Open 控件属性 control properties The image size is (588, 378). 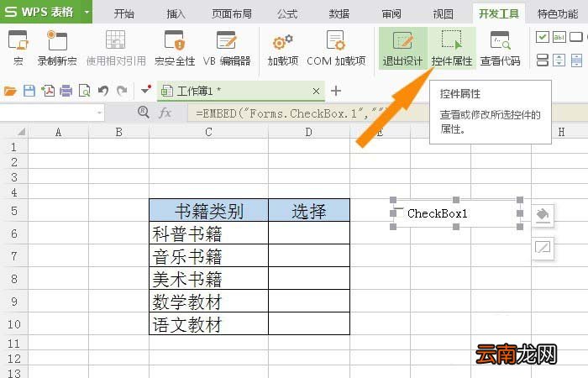point(452,48)
